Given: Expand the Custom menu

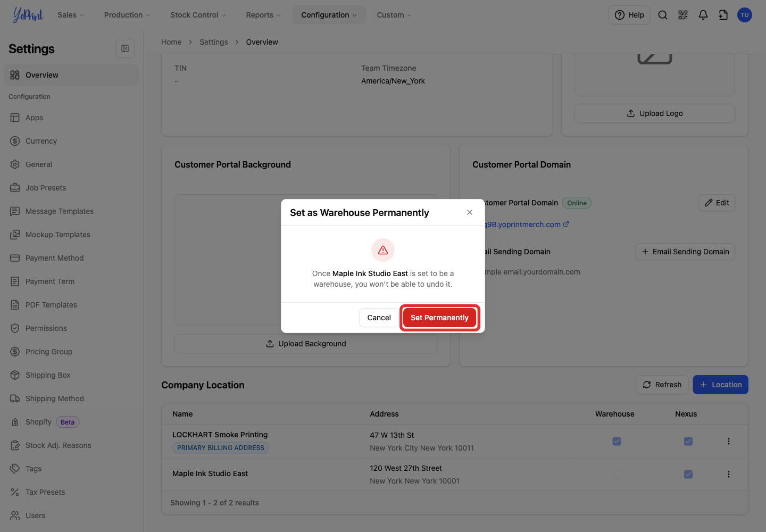Looking at the screenshot, I should (x=394, y=15).
